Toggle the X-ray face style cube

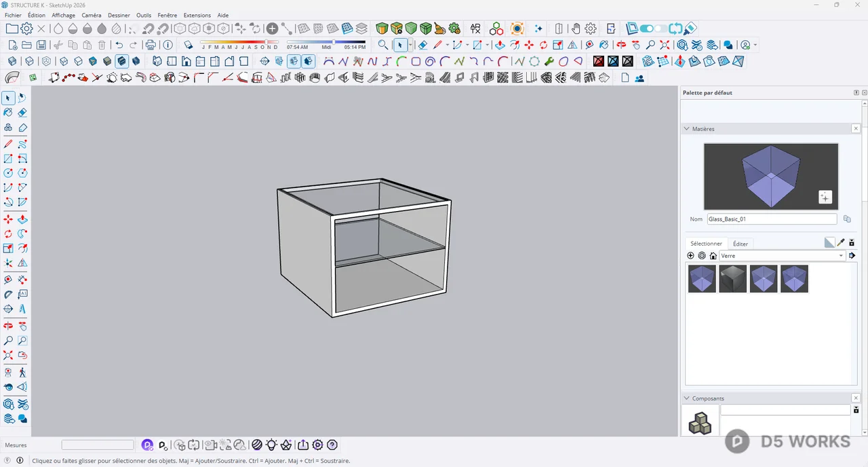(12, 61)
